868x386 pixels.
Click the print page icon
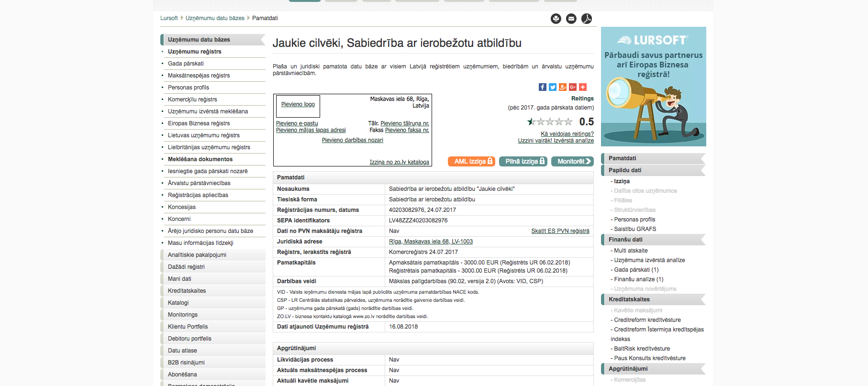click(x=556, y=19)
